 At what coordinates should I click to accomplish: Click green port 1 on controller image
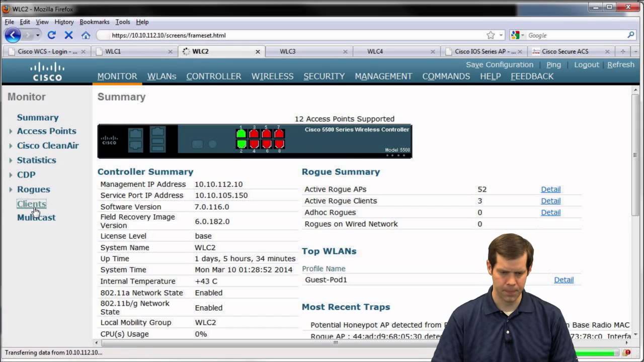tap(241, 133)
